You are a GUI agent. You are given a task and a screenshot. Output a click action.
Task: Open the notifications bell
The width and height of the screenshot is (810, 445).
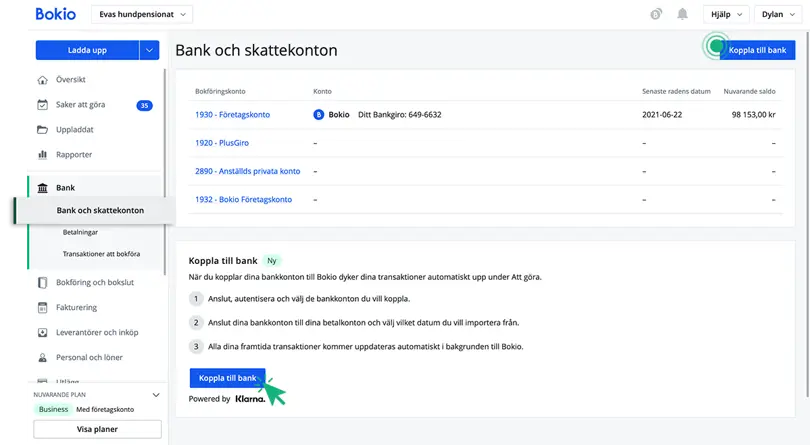(x=682, y=14)
